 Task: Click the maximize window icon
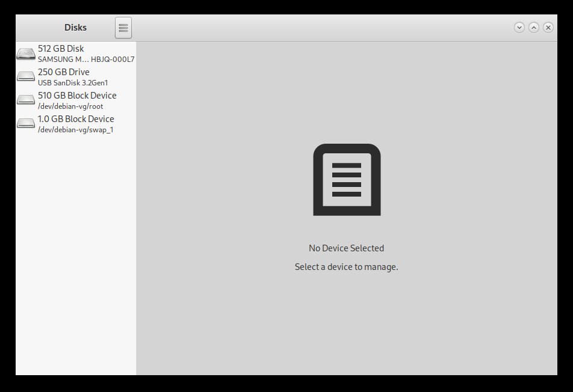tap(533, 27)
